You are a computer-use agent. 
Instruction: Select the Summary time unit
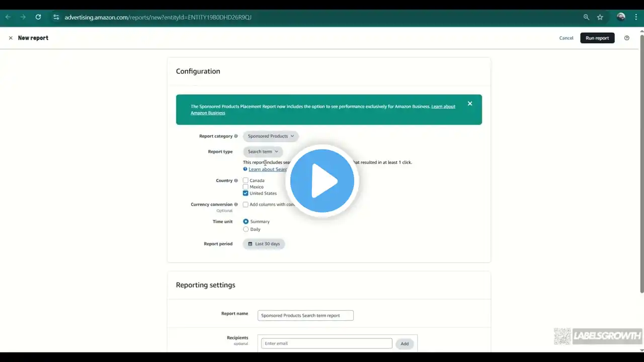(x=246, y=221)
